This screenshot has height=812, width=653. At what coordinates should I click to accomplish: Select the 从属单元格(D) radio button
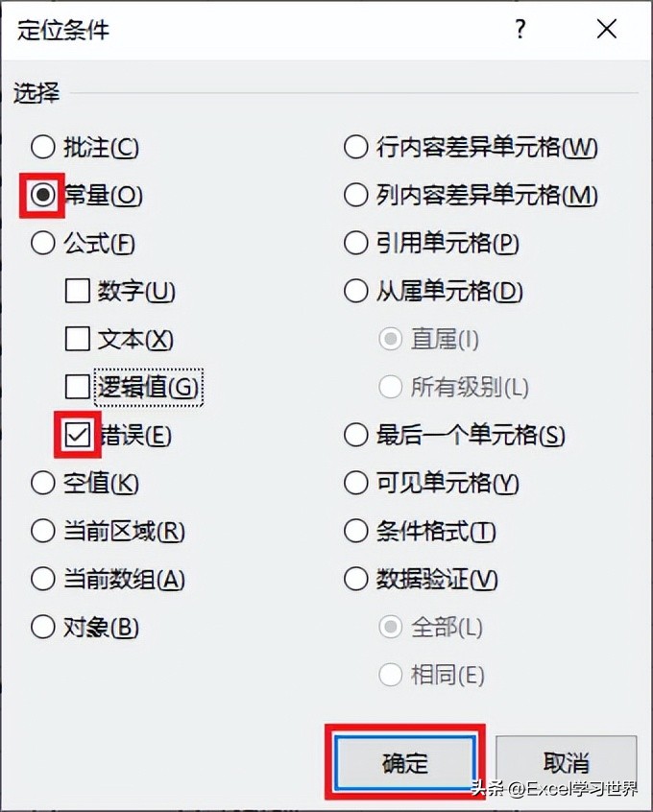click(355, 291)
